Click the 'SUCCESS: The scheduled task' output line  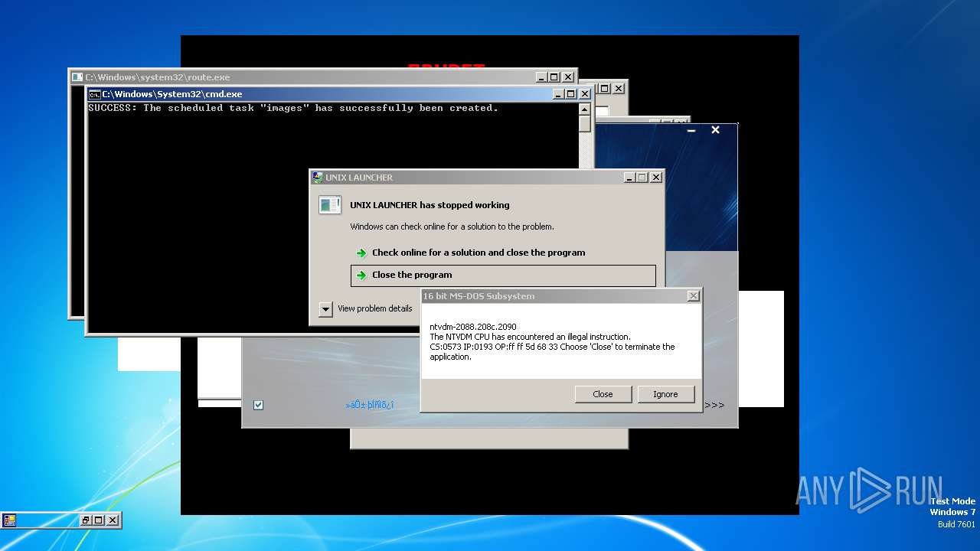tap(293, 108)
